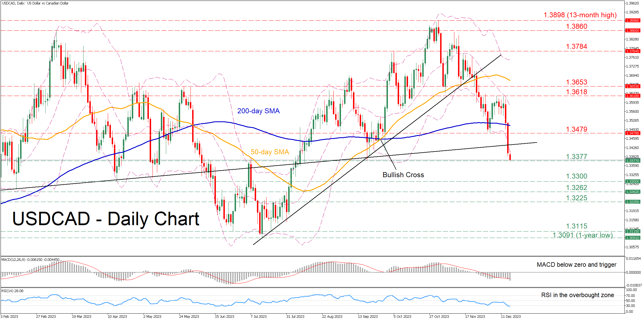Click the red 1.3653 resistance label

tap(576, 82)
